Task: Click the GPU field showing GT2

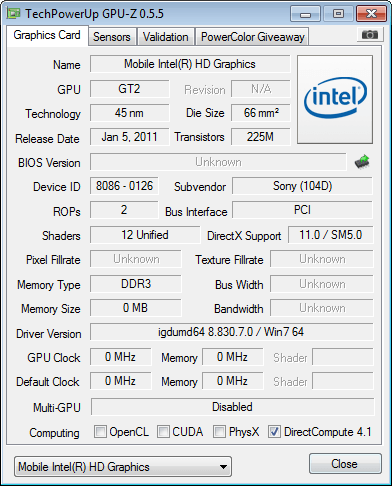Action: (x=129, y=89)
